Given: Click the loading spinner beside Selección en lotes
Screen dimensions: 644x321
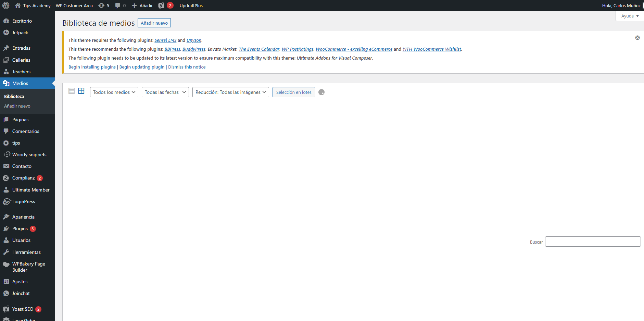Looking at the screenshot, I should (x=321, y=92).
